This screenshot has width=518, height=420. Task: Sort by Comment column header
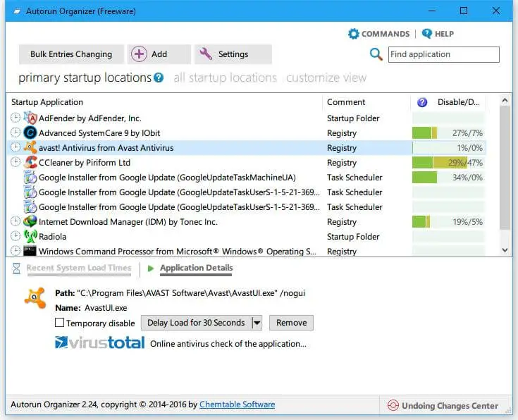pyautogui.click(x=346, y=102)
